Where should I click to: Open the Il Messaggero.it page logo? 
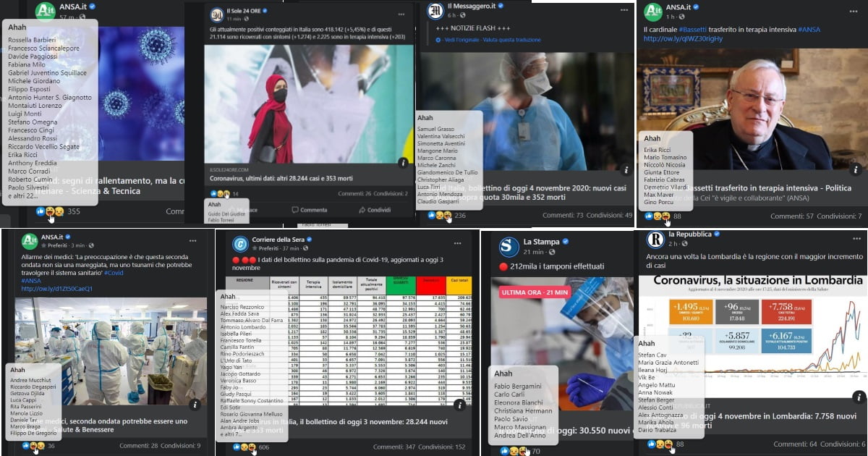(435, 10)
